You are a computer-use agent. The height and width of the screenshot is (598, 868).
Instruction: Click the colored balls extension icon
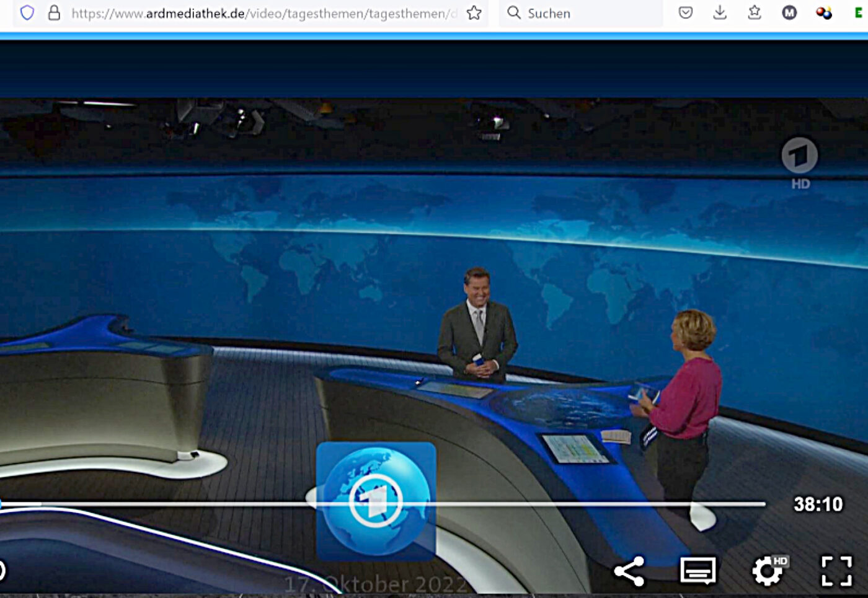[x=824, y=12]
